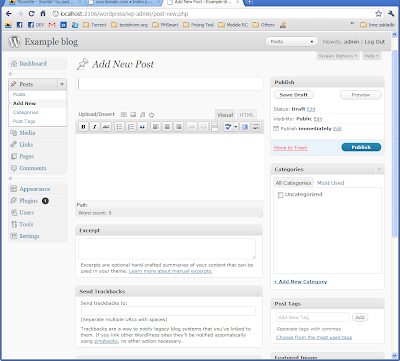Image resolution: width=400 pixels, height=361 pixels.
Task: Edit the Visibility setting
Action: [x=318, y=119]
